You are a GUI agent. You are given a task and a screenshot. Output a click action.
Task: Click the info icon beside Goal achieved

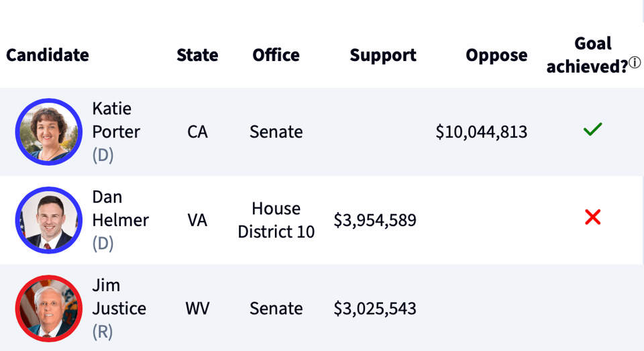tap(635, 63)
